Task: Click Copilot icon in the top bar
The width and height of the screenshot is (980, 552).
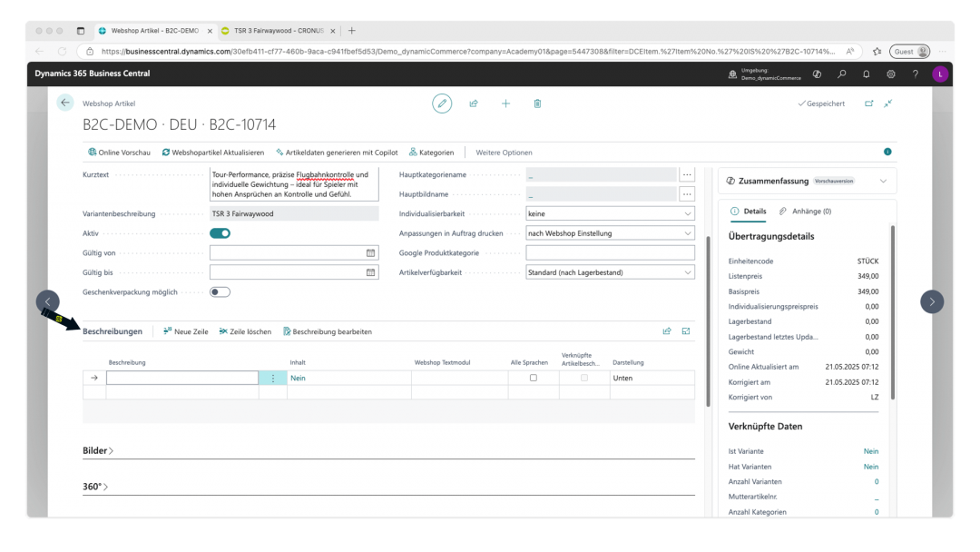Action: (817, 74)
